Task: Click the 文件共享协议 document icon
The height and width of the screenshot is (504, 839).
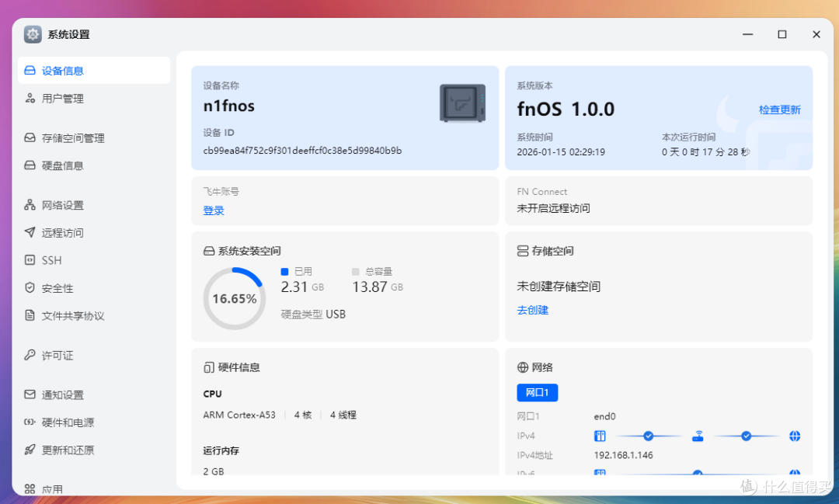Action: click(x=30, y=315)
